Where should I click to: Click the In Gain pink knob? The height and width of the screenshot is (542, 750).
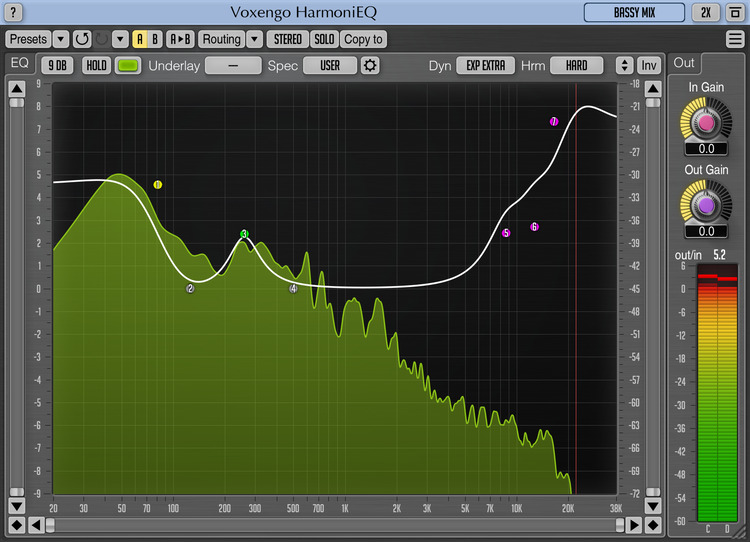(x=706, y=123)
